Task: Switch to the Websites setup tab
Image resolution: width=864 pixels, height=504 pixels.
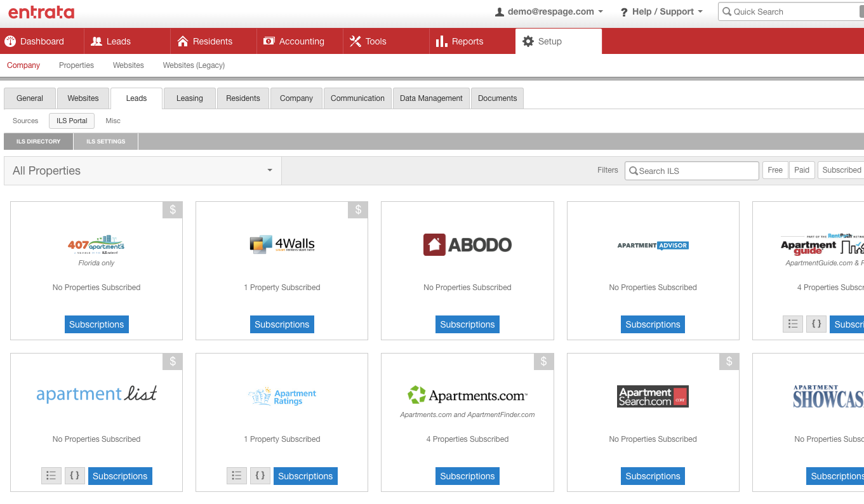Action: pos(83,98)
